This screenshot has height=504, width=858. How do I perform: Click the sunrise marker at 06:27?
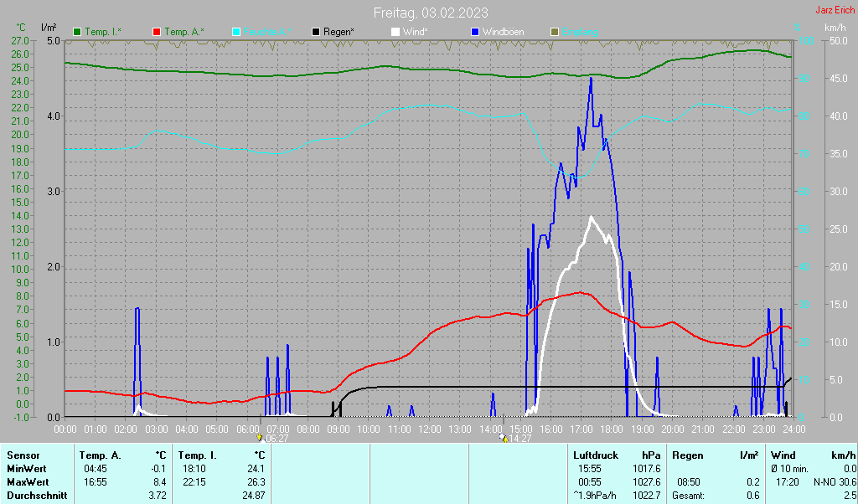pos(261,438)
